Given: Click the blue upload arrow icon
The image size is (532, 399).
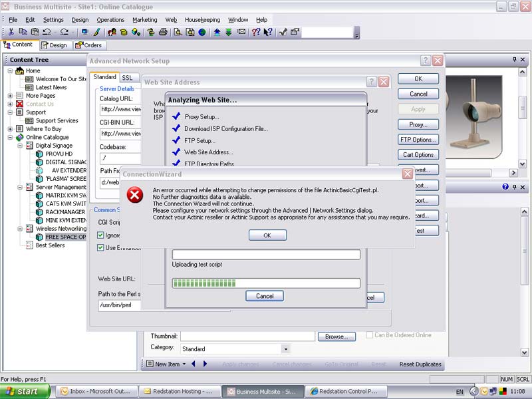Looking at the screenshot, I should (217, 32).
